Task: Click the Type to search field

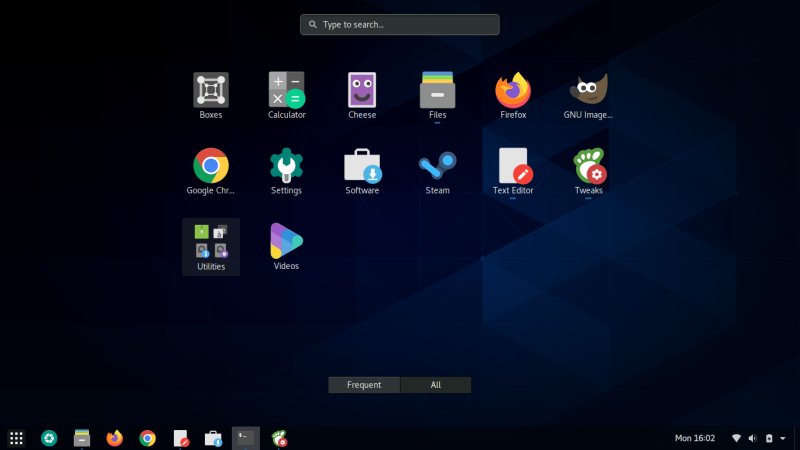Action: [x=400, y=24]
